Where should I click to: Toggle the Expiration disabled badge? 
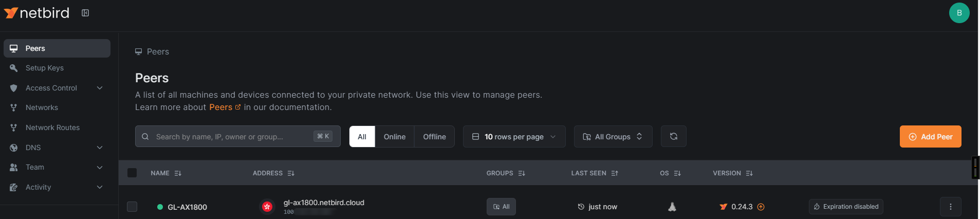click(x=845, y=207)
